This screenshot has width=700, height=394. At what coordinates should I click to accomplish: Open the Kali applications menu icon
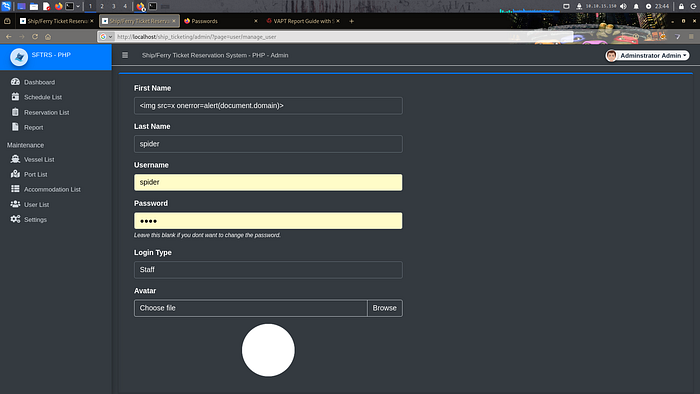[6, 6]
